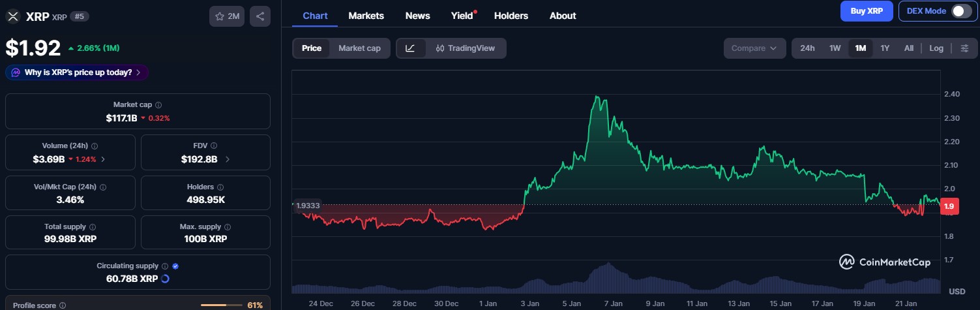Open the News tab
Viewport: 980px width, 310px height.
pos(417,16)
